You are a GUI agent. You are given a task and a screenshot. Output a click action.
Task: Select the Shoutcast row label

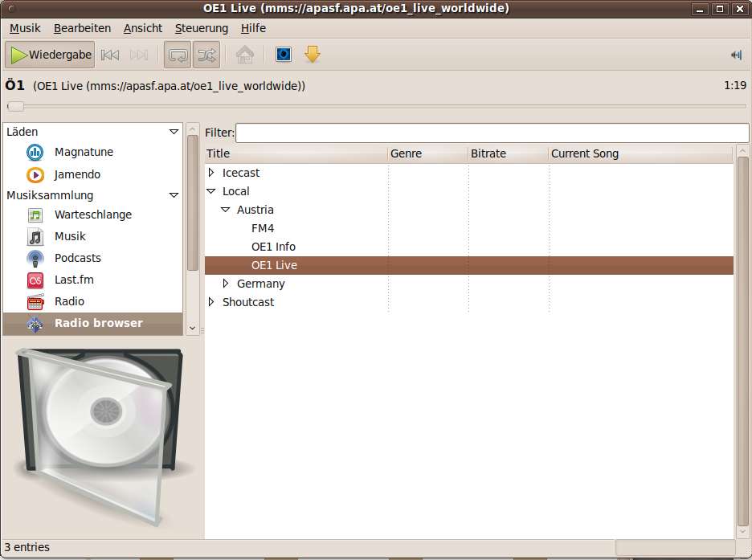[x=248, y=302]
